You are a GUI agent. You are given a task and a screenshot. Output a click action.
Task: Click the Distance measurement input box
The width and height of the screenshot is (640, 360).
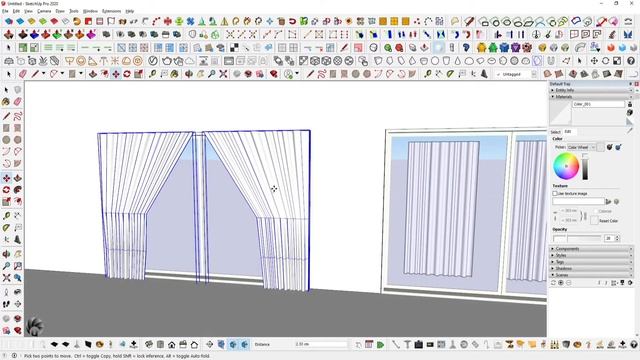pyautogui.click(x=321, y=344)
